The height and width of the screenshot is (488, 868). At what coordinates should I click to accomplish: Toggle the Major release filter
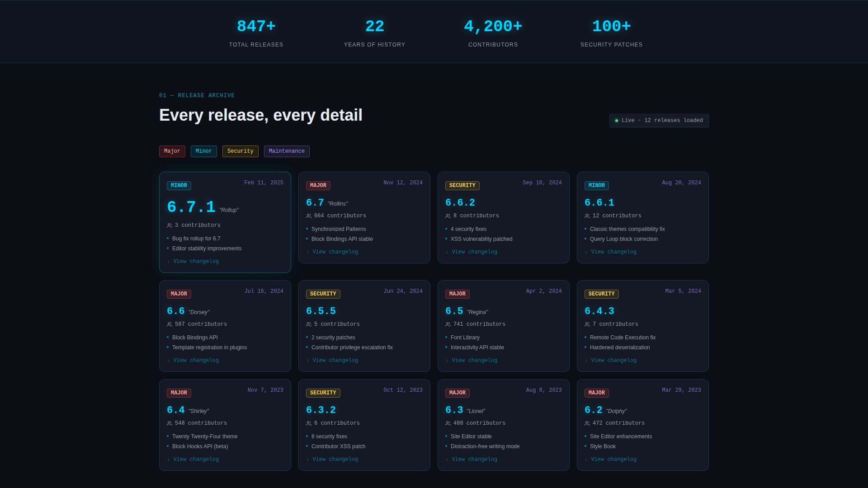click(x=172, y=151)
